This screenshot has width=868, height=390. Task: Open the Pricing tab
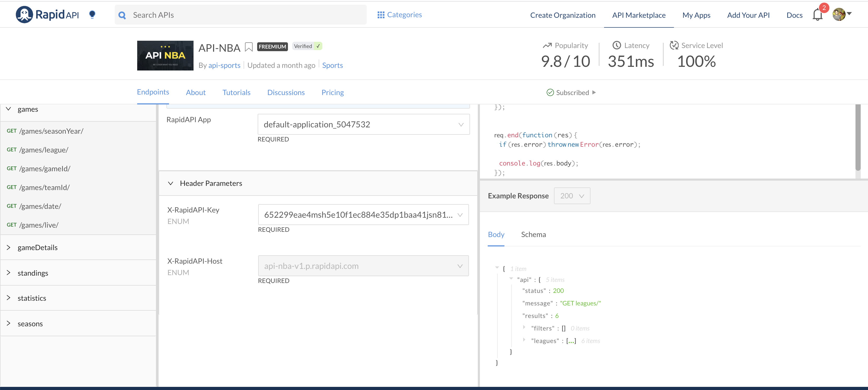[333, 92]
